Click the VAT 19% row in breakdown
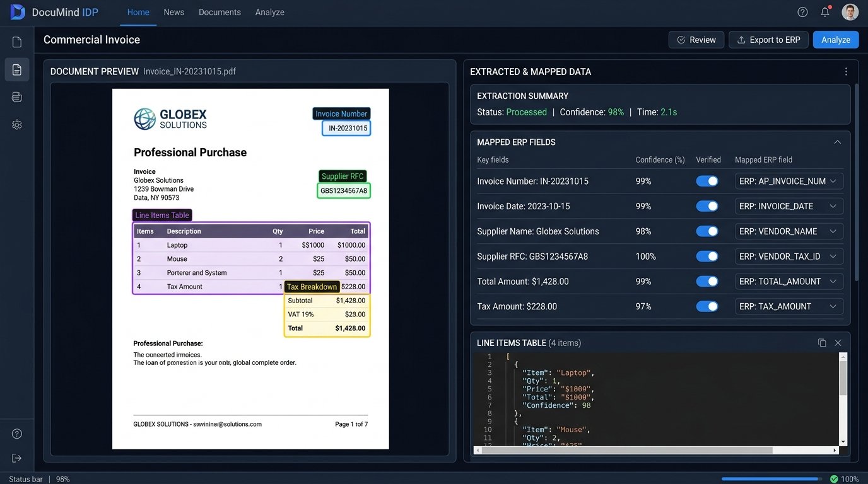 [x=327, y=314]
